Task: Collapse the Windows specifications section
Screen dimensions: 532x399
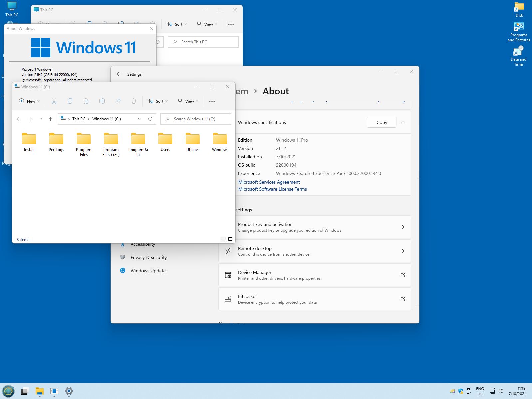Action: coord(403,122)
